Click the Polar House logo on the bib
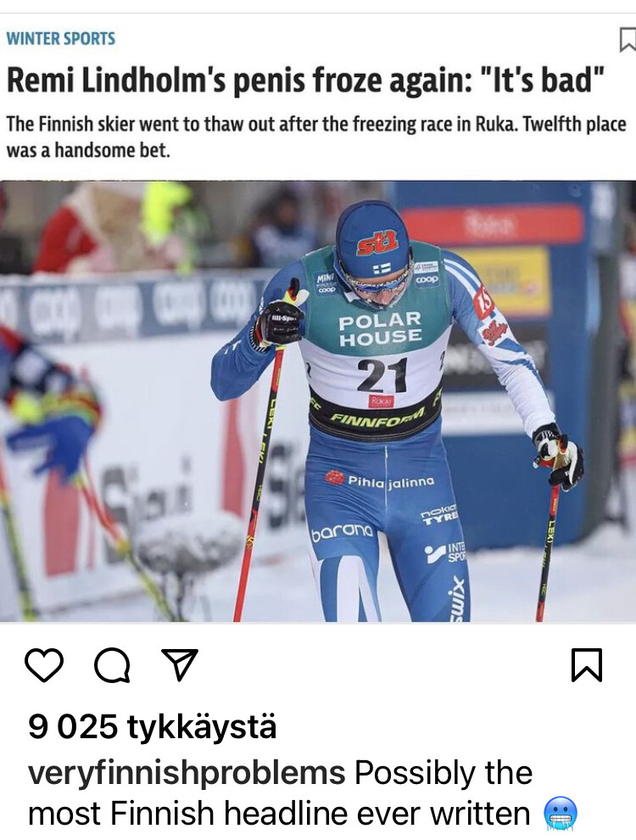This screenshot has width=636, height=840. click(381, 328)
